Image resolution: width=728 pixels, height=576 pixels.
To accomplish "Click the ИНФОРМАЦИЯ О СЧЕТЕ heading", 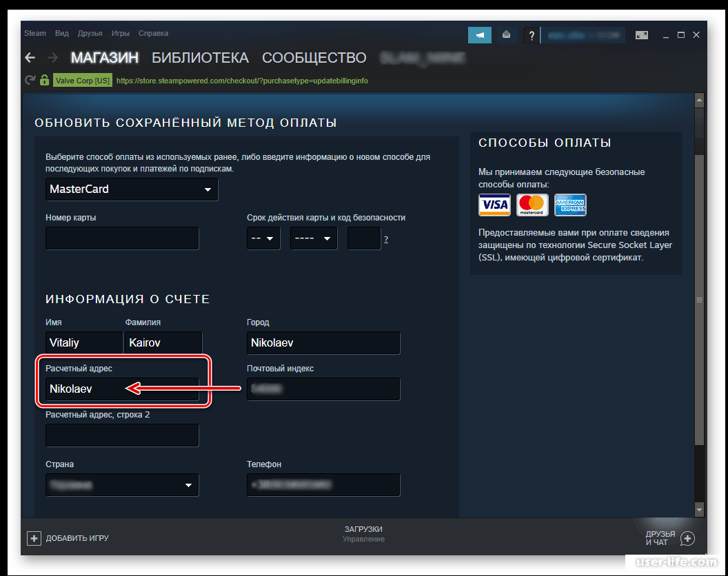I will tap(128, 300).
